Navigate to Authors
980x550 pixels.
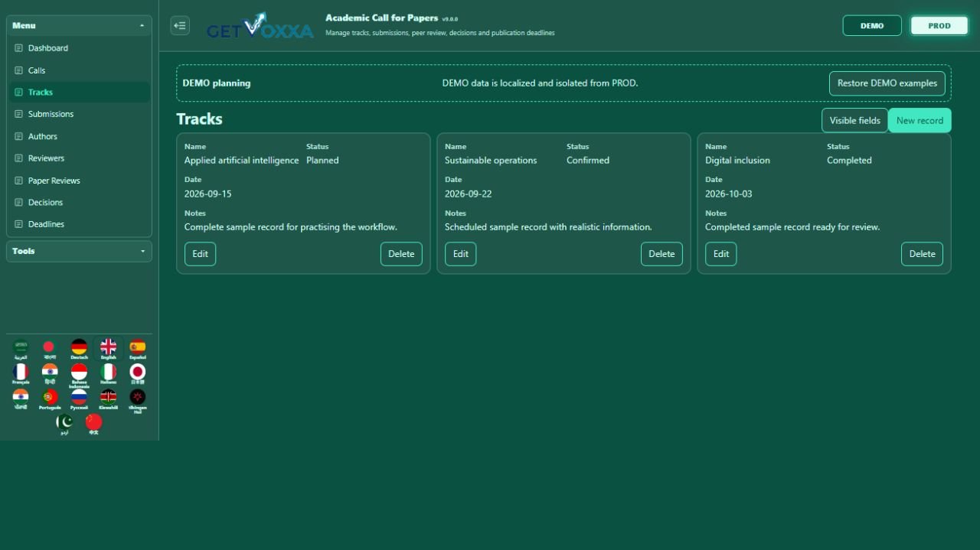tap(79, 136)
